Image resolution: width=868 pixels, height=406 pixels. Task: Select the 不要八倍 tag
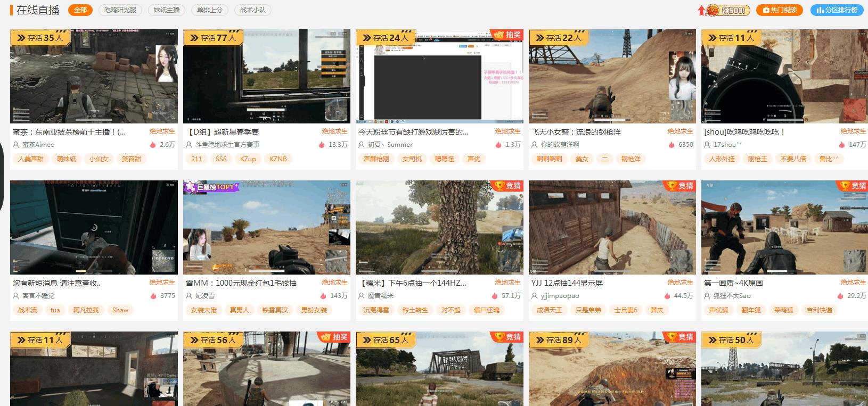pos(793,159)
